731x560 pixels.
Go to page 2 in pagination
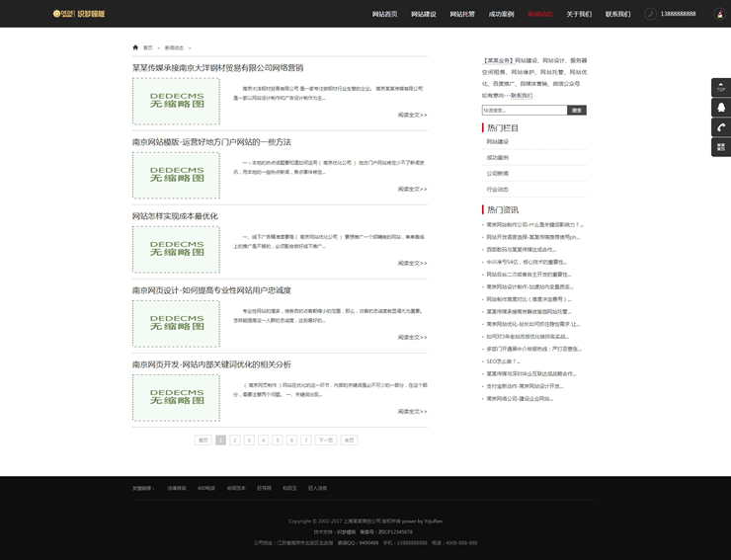coord(235,440)
